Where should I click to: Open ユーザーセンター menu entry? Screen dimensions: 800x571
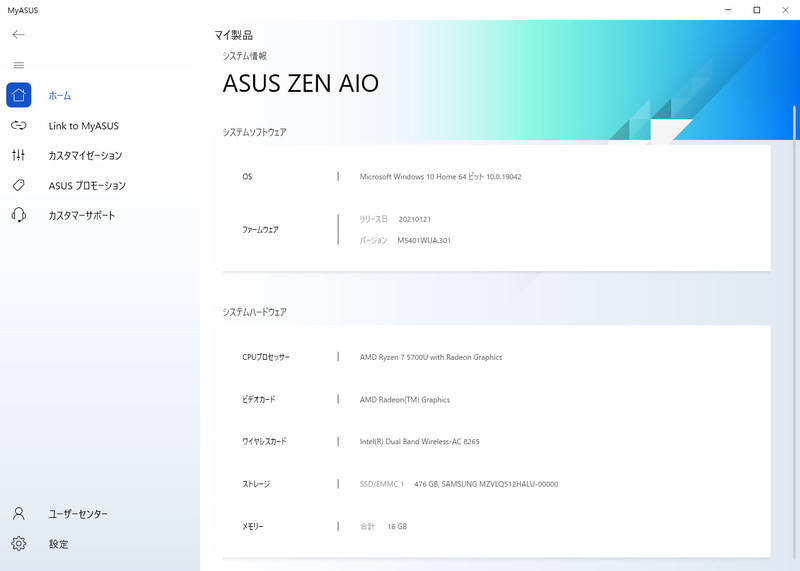pyautogui.click(x=78, y=514)
